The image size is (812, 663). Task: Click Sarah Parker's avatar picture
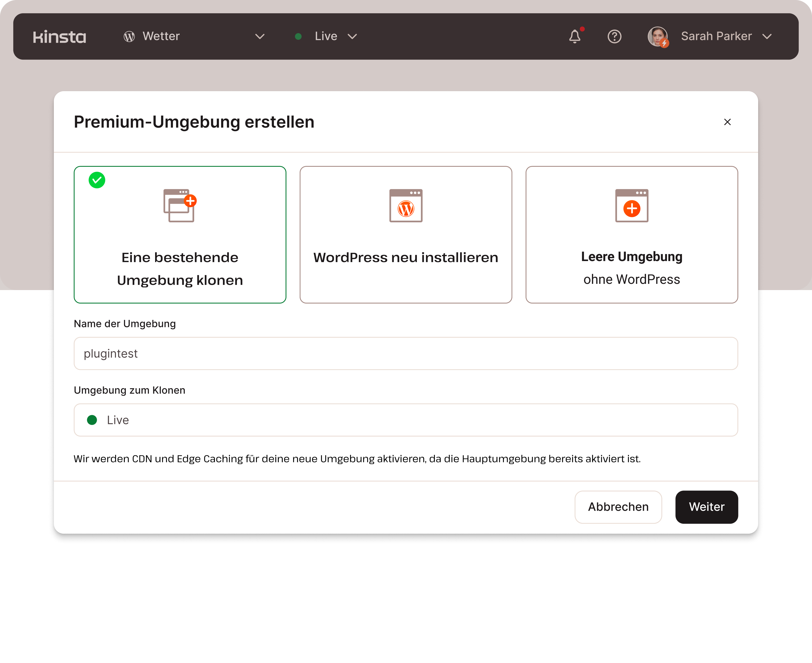coord(657,37)
